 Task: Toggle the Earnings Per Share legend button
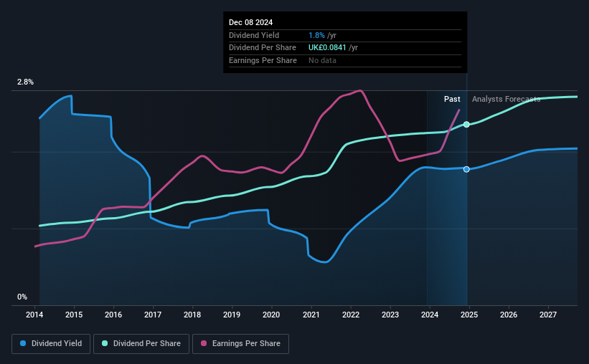pos(240,344)
